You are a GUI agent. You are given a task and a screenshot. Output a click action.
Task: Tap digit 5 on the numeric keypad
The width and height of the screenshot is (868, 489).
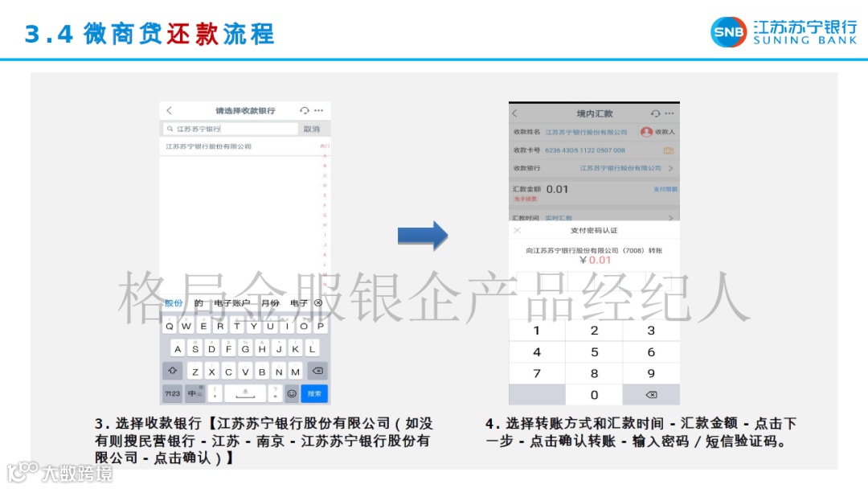(594, 352)
